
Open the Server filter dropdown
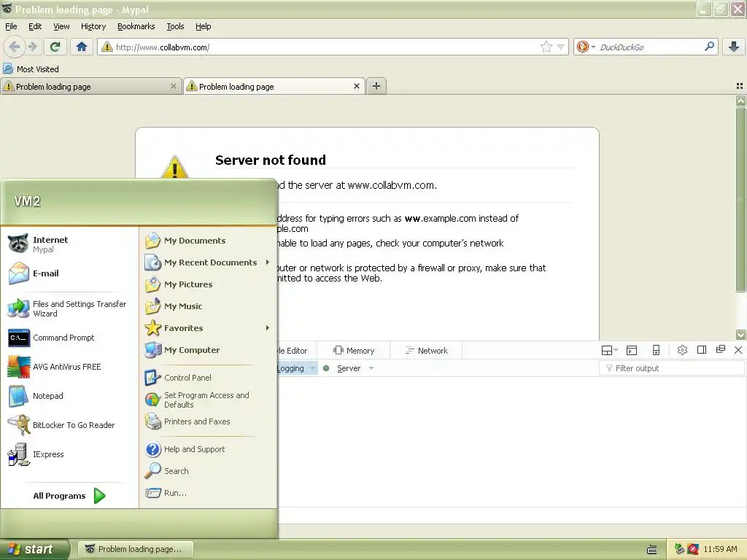(x=371, y=368)
